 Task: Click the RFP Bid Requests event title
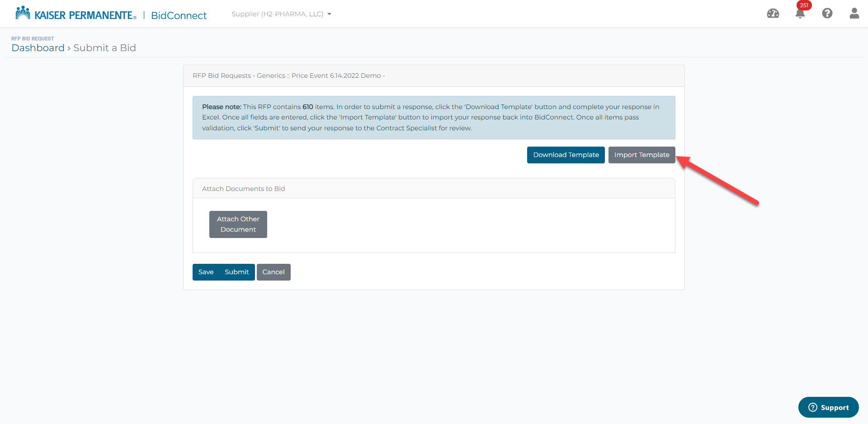tap(288, 76)
